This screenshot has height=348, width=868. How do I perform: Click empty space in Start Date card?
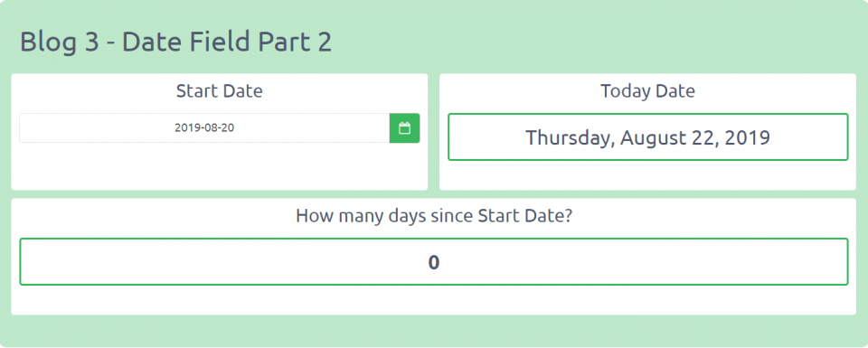point(219,166)
